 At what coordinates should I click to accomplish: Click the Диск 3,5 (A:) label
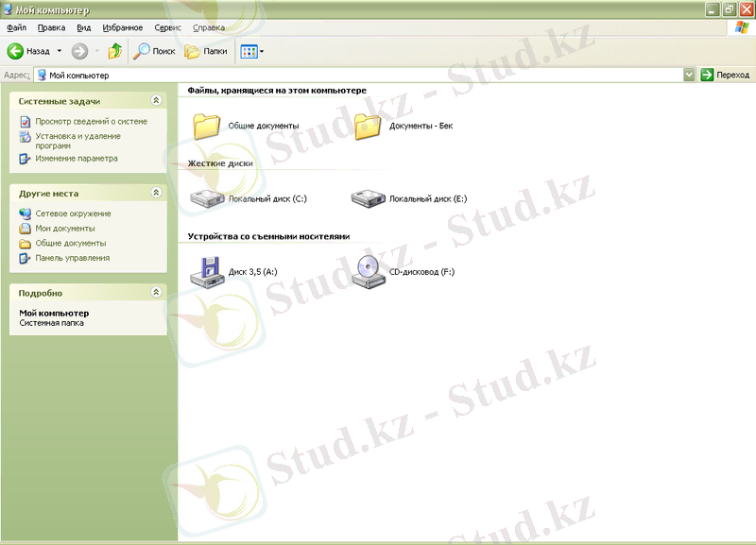tap(252, 272)
